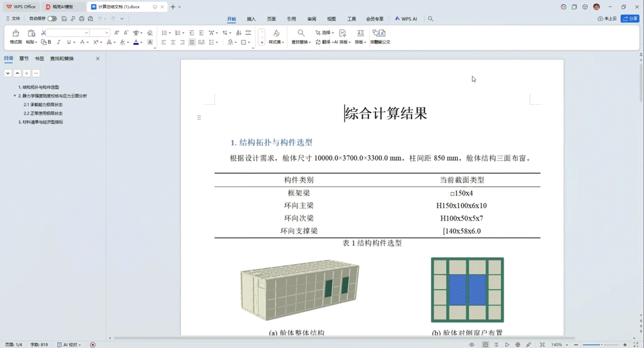Click the AI proofreading (AI 校对) status button
This screenshot has width=644, height=348.
pyautogui.click(x=69, y=345)
